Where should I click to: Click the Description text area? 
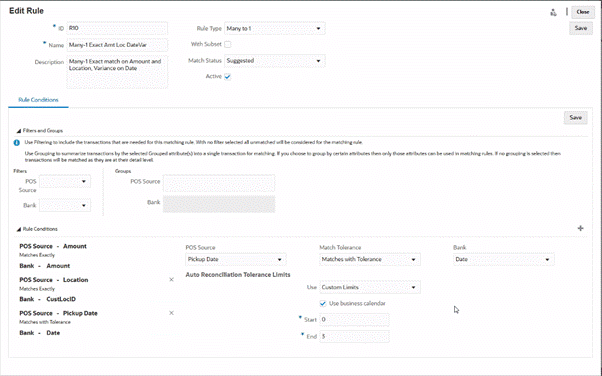coord(117,72)
